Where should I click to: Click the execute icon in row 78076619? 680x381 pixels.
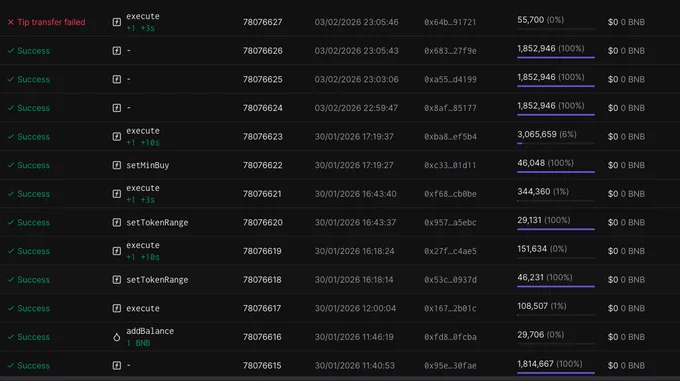[117, 251]
